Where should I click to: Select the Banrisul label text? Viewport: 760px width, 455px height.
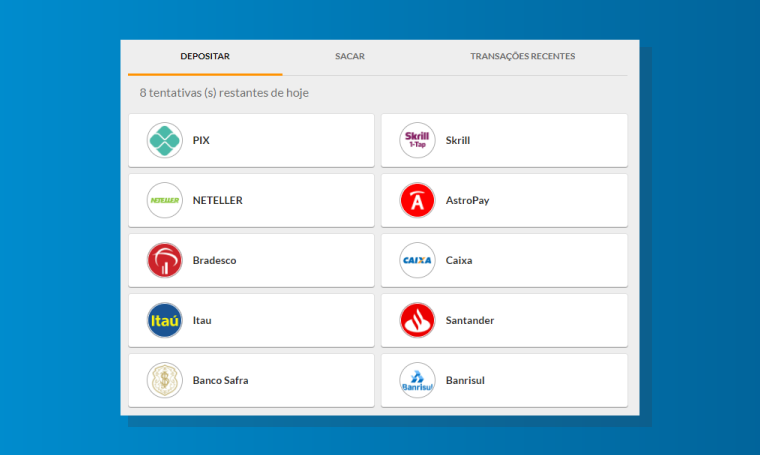coord(465,381)
